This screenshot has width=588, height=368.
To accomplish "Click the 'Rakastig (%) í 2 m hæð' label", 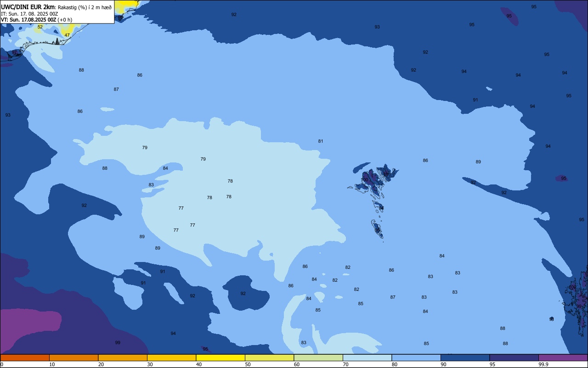I will (x=85, y=7).
